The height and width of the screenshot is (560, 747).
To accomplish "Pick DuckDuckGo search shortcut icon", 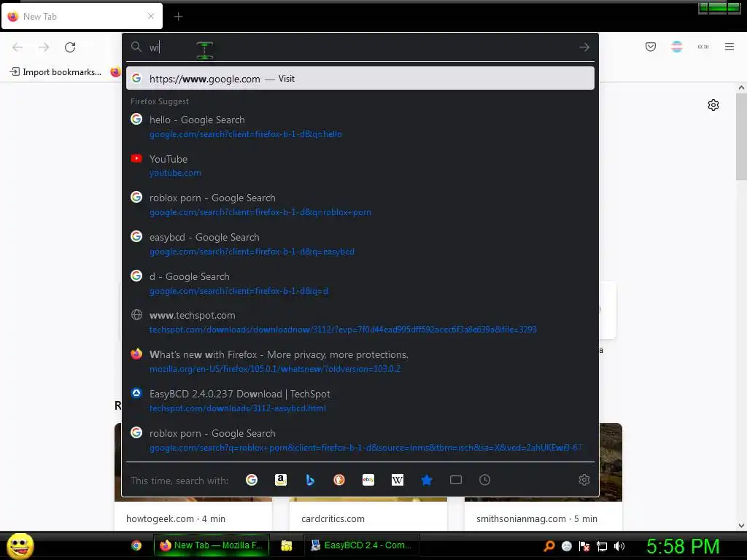I will (x=339, y=480).
